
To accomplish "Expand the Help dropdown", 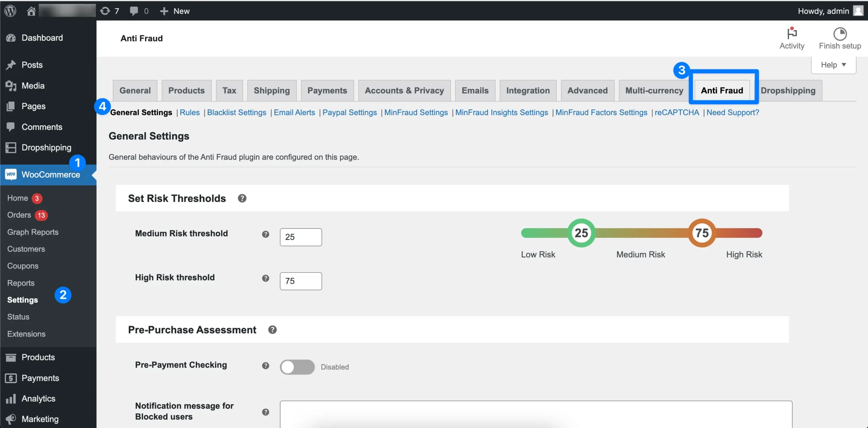I will point(833,65).
